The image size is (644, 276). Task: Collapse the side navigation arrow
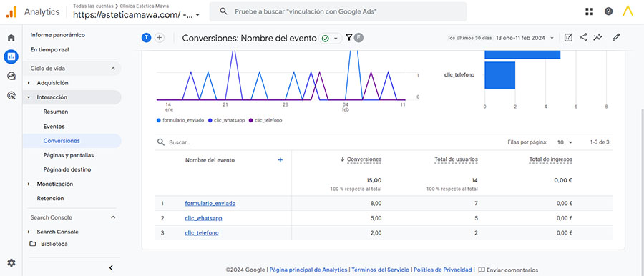point(111,268)
